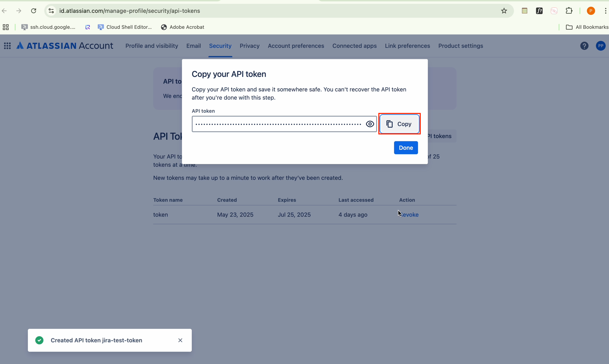Open the Adobe Acrobat bookmark

(x=182, y=27)
